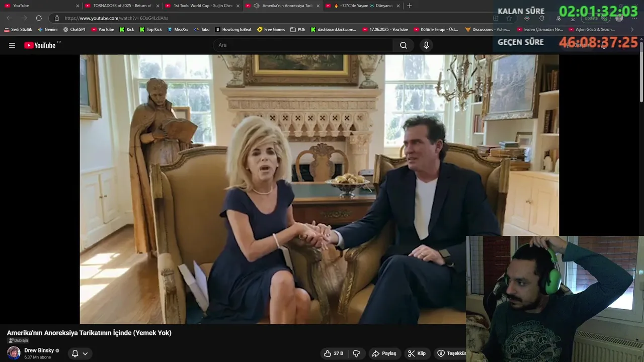Focus the 'Ara' search field
Image resolution: width=644 pixels, height=362 pixels.
[303, 45]
